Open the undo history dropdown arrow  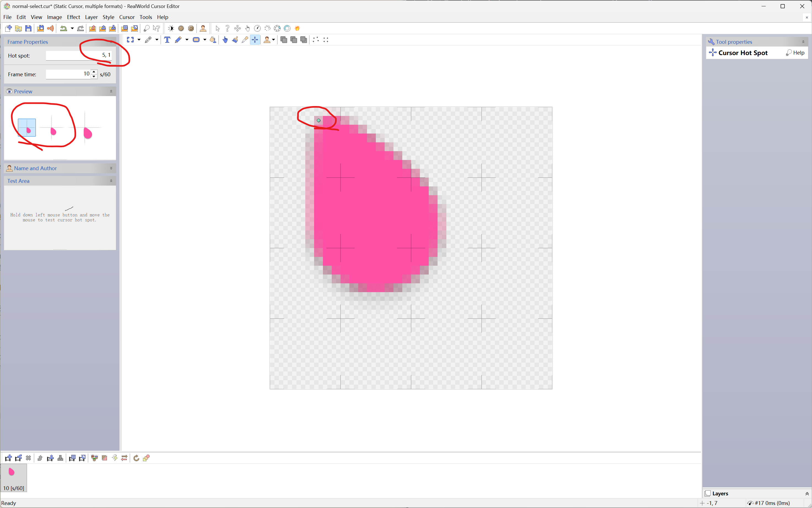point(72,28)
